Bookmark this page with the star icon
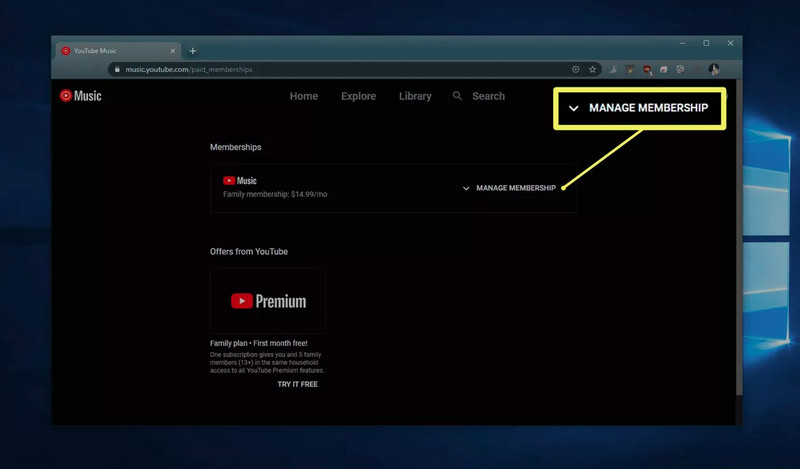The height and width of the screenshot is (469, 800). pyautogui.click(x=592, y=69)
